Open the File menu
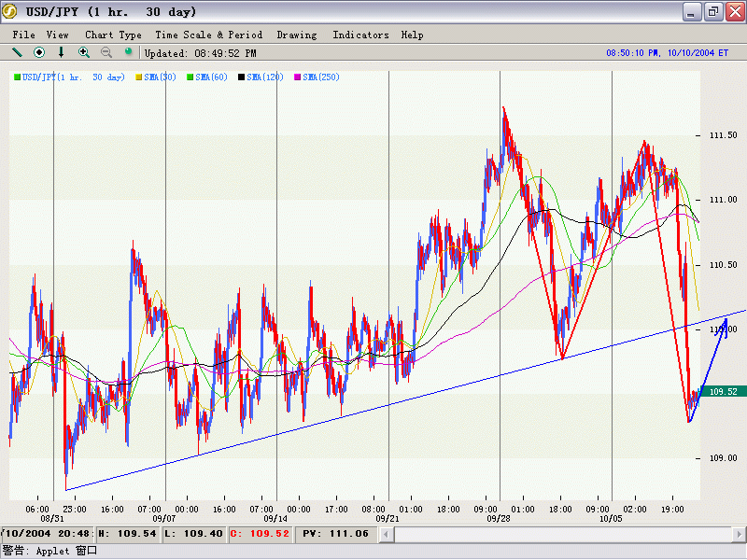This screenshot has height=560, width=747. [x=23, y=35]
